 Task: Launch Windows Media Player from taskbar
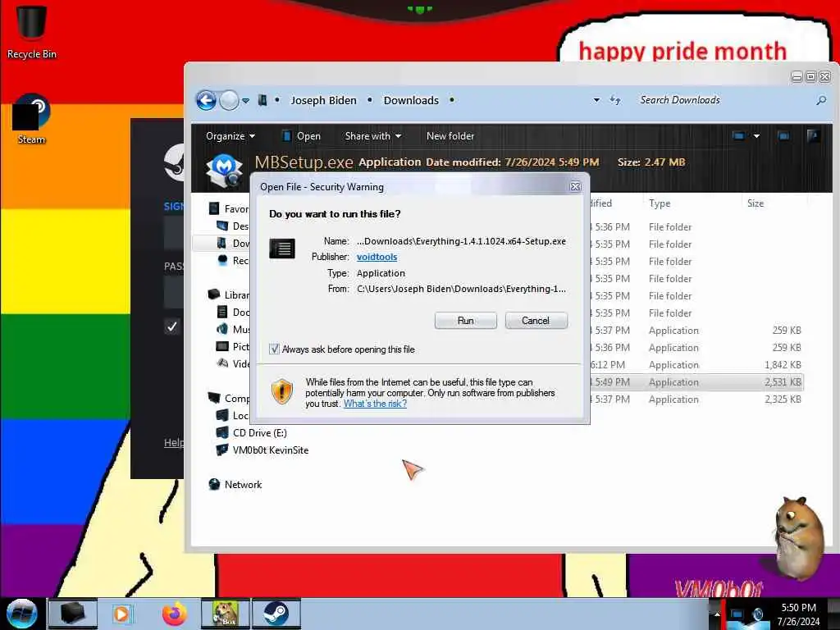coord(121,614)
